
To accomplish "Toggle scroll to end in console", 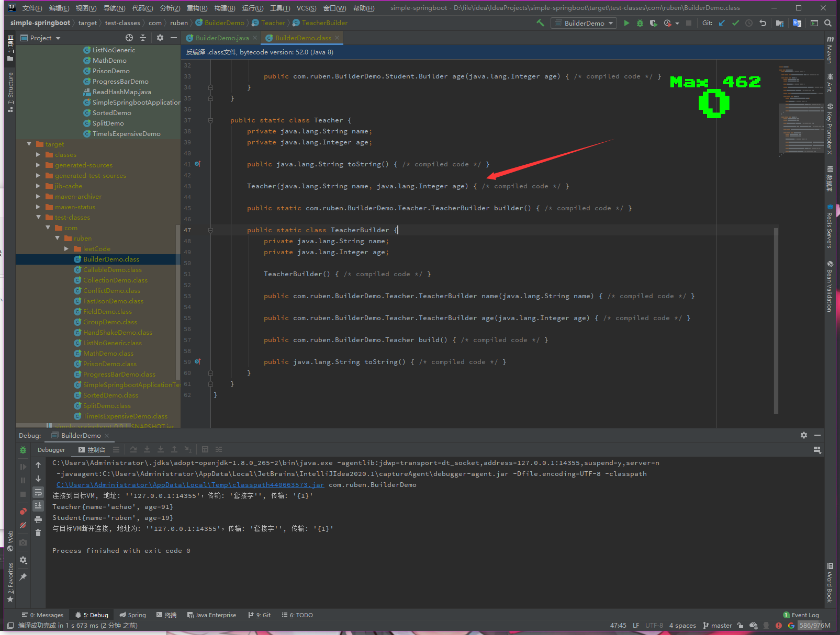I will (x=38, y=506).
